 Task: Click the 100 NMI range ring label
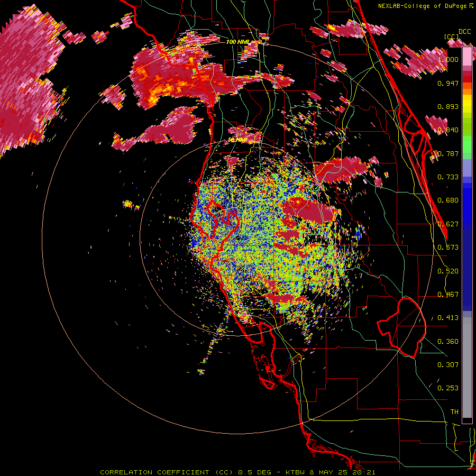pyautogui.click(x=239, y=42)
